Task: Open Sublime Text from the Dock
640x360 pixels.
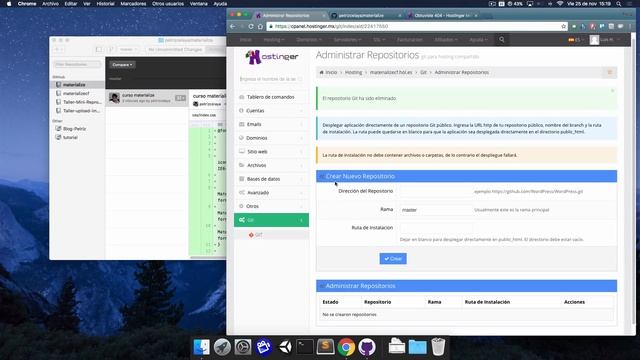Action: 325,347
